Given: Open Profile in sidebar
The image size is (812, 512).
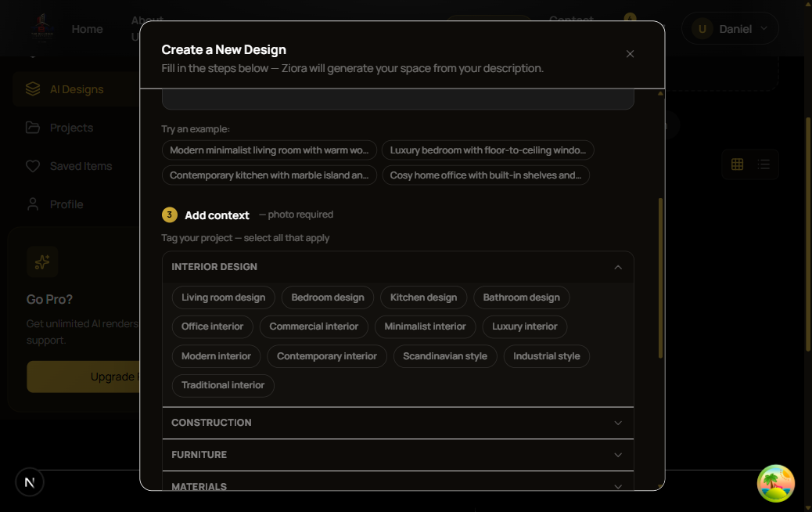Looking at the screenshot, I should [76, 204].
